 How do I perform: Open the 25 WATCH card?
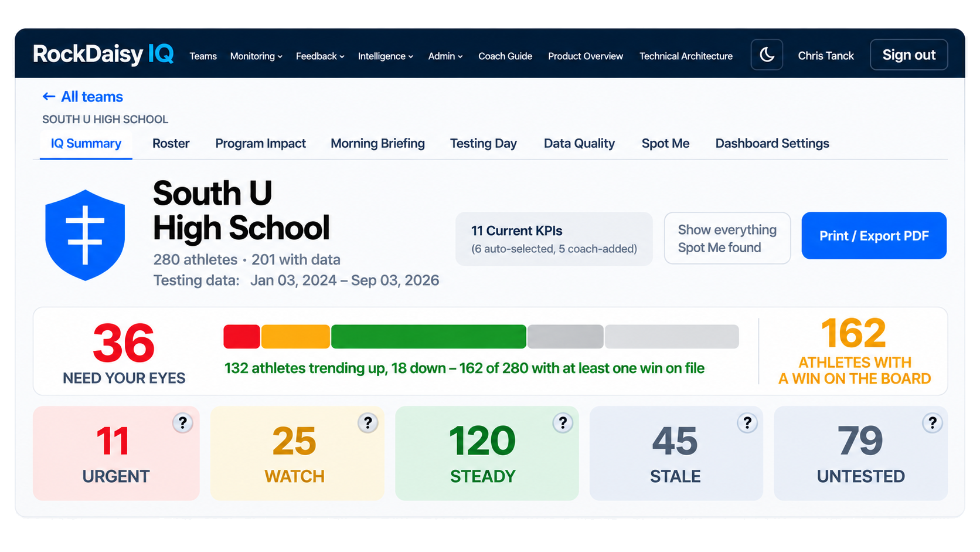[297, 453]
